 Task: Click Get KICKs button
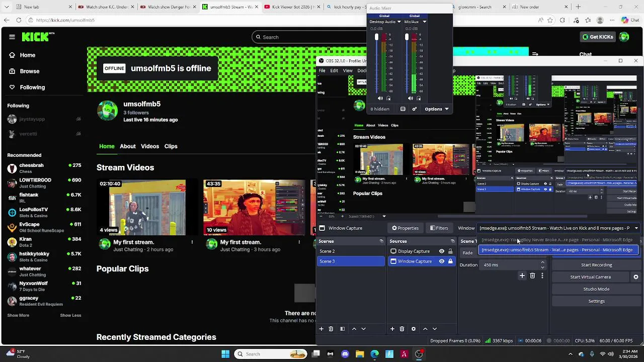pos(598,37)
